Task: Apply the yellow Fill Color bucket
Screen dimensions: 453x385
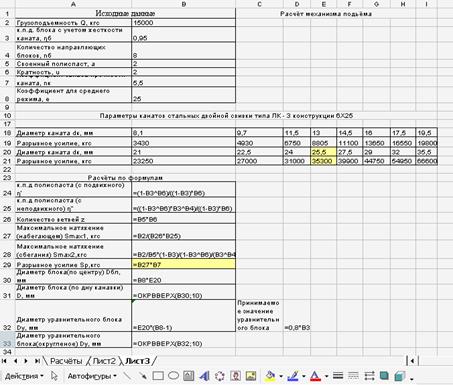Action: (x=270, y=376)
